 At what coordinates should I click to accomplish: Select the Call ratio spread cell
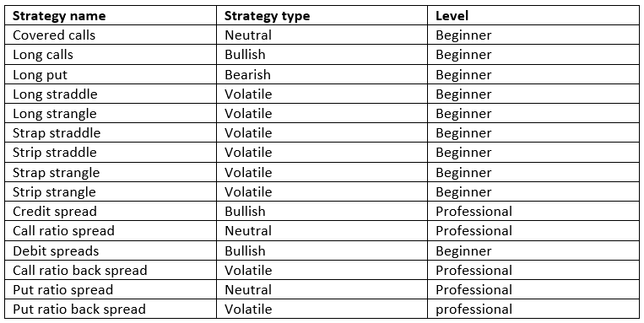coord(111,231)
